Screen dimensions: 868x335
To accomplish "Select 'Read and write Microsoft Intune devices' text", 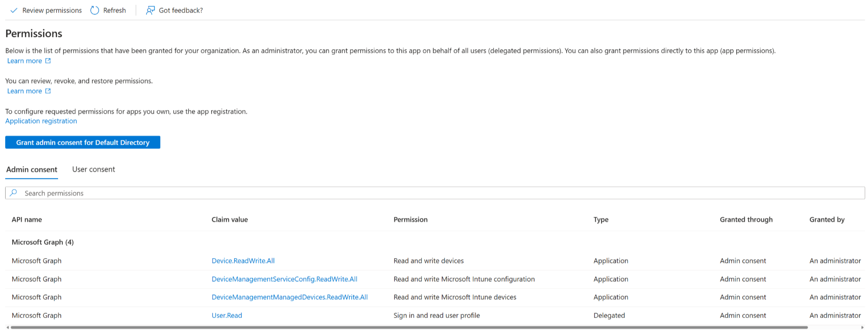I will pyautogui.click(x=455, y=297).
